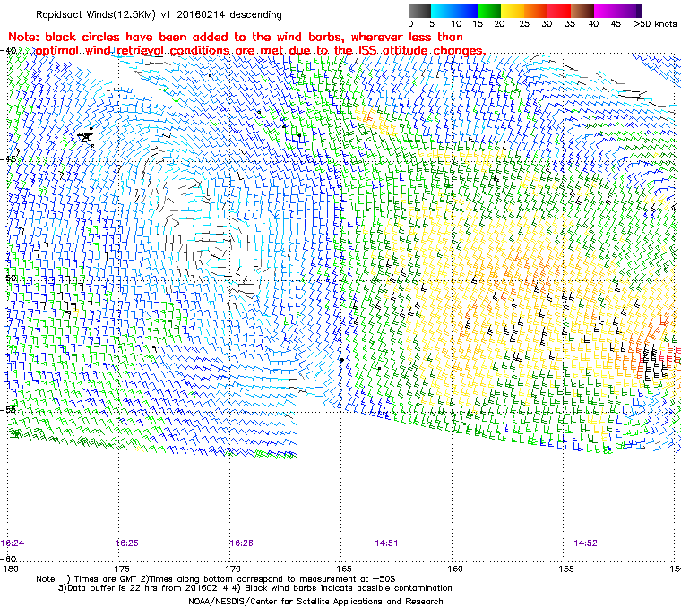This screenshot has height=616, width=681.
Task: Click the -155 longitude axis label
Action: (x=564, y=569)
